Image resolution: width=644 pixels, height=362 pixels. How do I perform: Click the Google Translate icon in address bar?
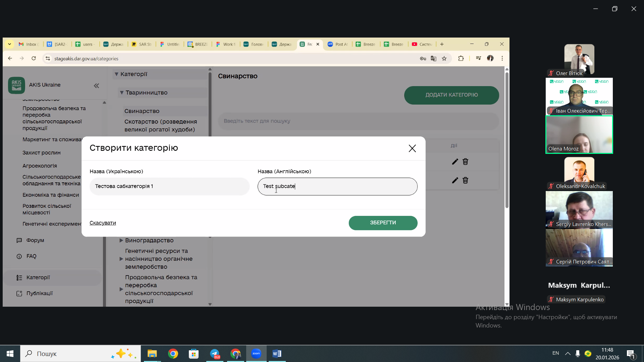433,59
